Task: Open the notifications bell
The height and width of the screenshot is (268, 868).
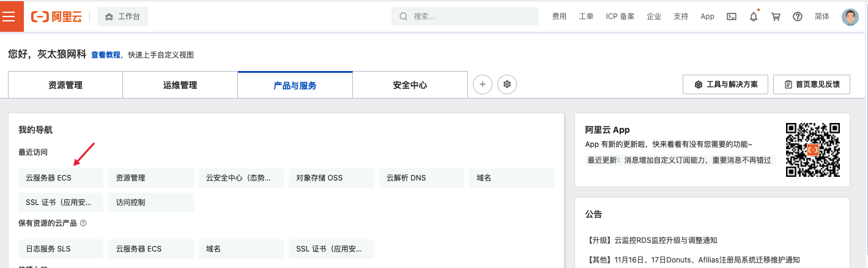Action: pyautogui.click(x=754, y=17)
